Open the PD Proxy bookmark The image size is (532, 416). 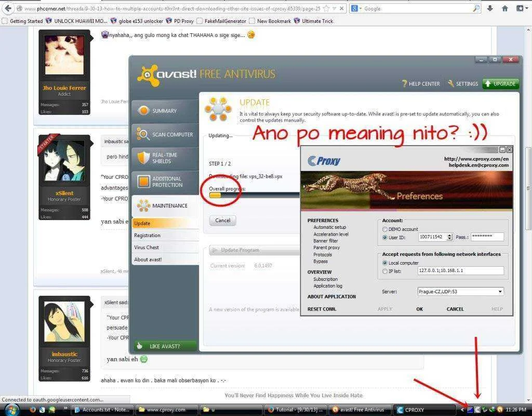(180, 21)
